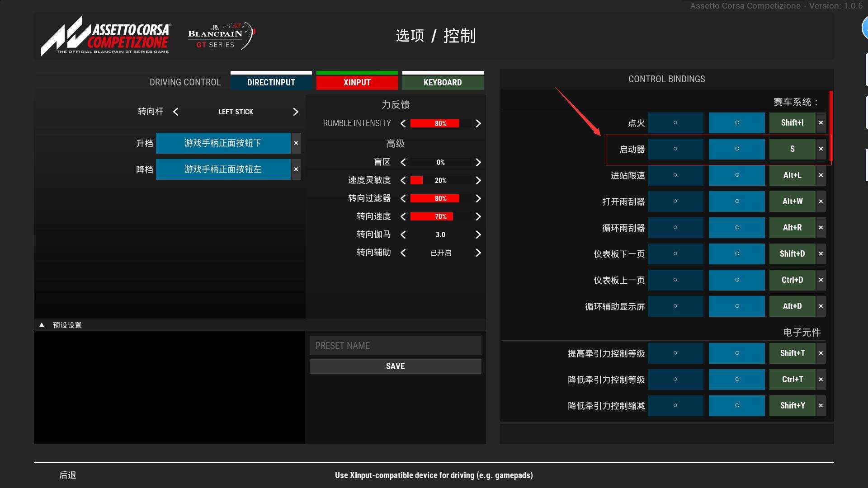Select next 转向杆 stick option
Image resolution: width=868 pixels, height=488 pixels.
pyautogui.click(x=296, y=112)
